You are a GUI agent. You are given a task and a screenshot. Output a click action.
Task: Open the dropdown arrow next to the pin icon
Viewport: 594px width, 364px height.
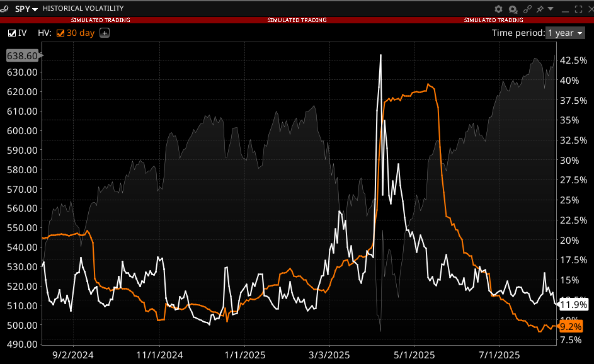pyautogui.click(x=551, y=8)
